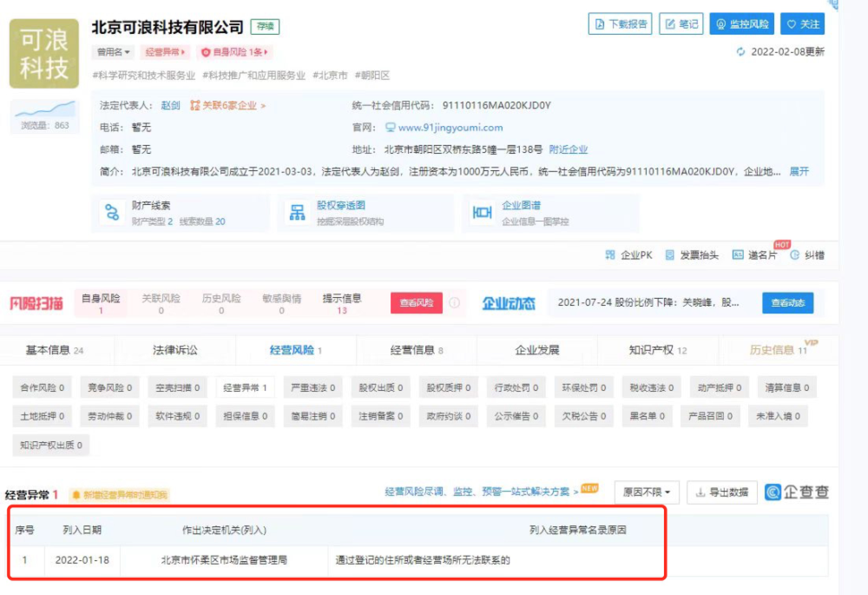Click the 财产线索 icon

(112, 212)
